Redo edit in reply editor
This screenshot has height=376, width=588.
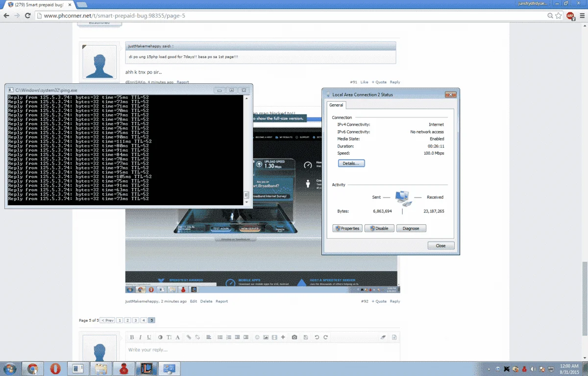[x=325, y=337]
